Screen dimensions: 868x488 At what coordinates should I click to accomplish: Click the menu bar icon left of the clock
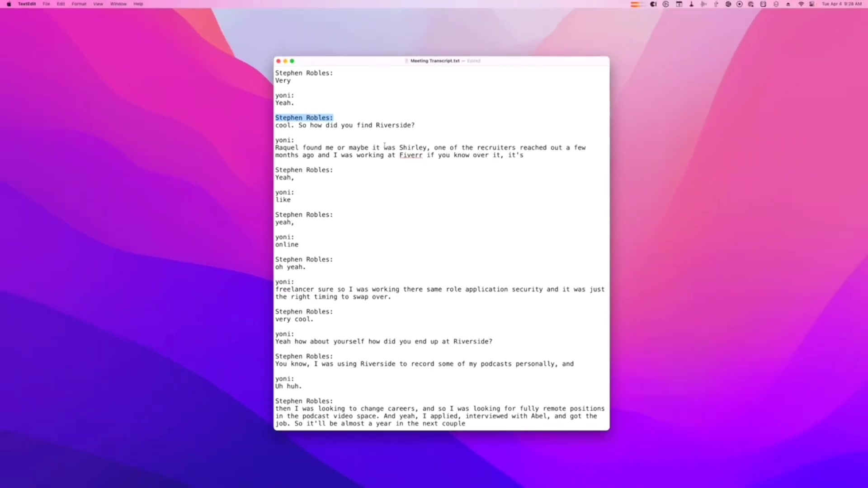[812, 4]
